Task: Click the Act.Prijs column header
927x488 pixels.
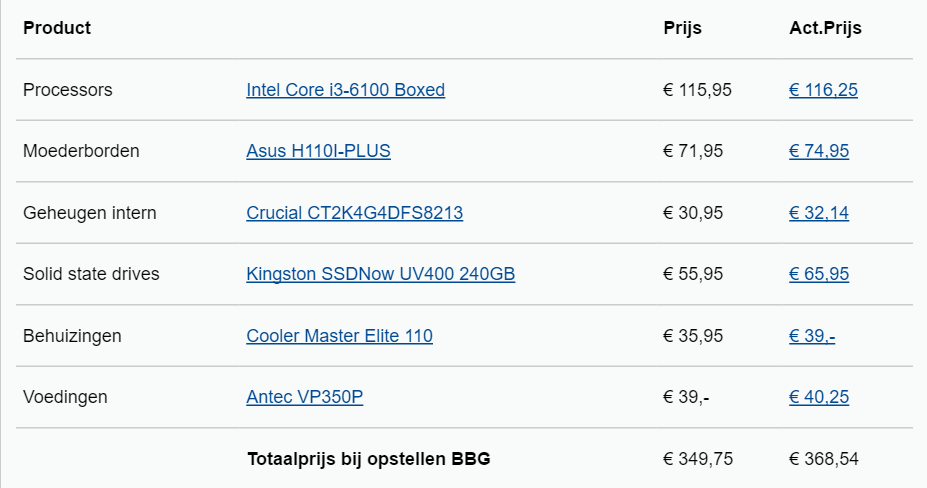Action: (x=825, y=28)
